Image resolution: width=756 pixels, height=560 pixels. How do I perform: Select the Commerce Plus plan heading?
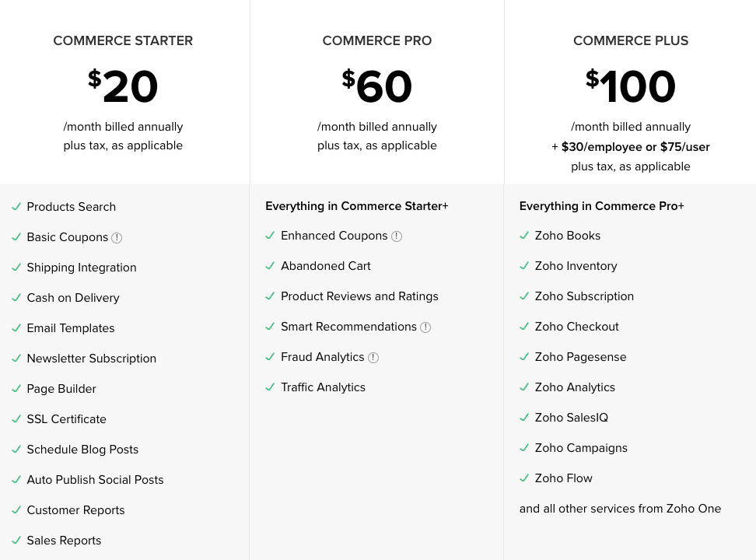(631, 40)
